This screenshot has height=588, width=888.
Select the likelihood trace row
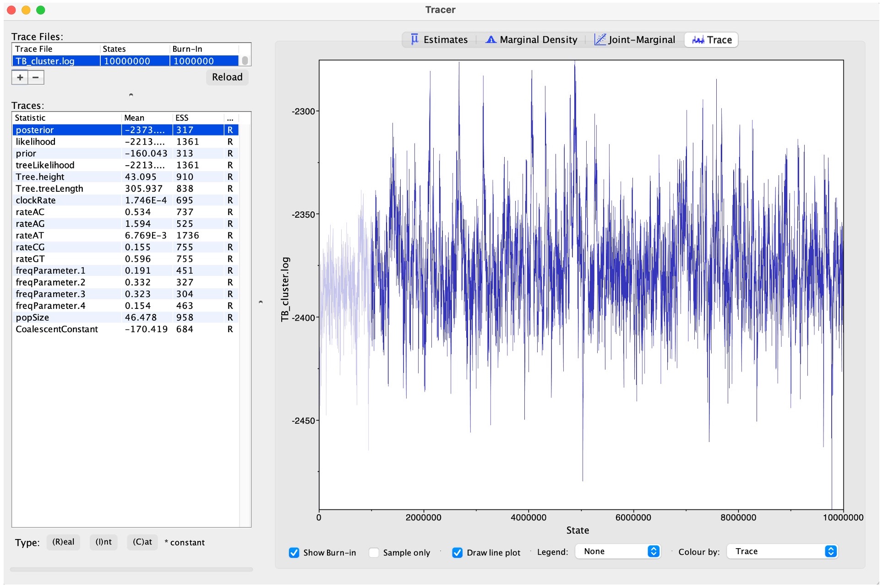pyautogui.click(x=125, y=142)
